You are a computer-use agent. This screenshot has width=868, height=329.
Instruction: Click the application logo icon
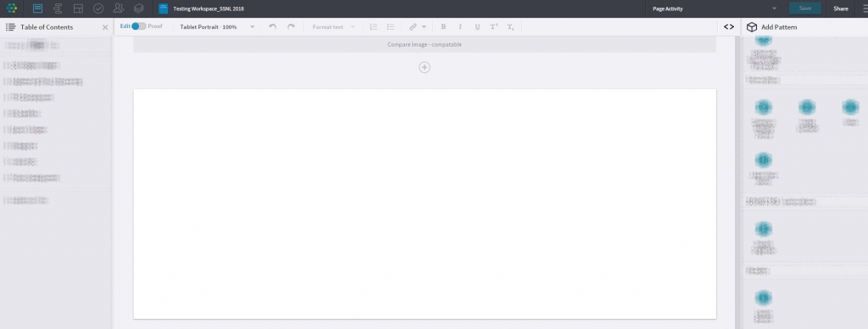point(12,8)
